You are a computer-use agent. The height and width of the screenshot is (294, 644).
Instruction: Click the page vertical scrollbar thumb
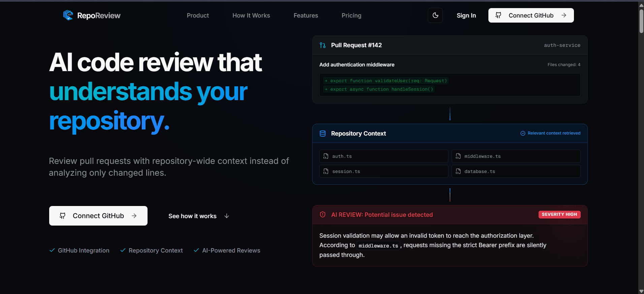641,21
